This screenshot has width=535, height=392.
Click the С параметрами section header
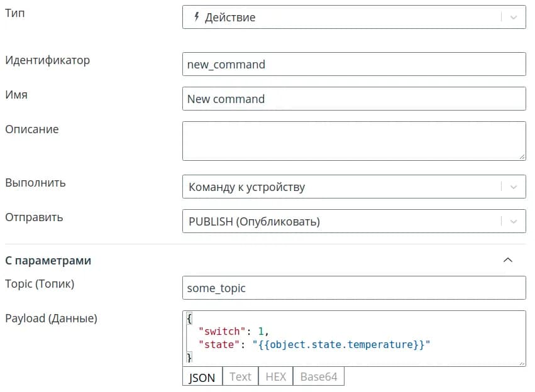pyautogui.click(x=48, y=260)
